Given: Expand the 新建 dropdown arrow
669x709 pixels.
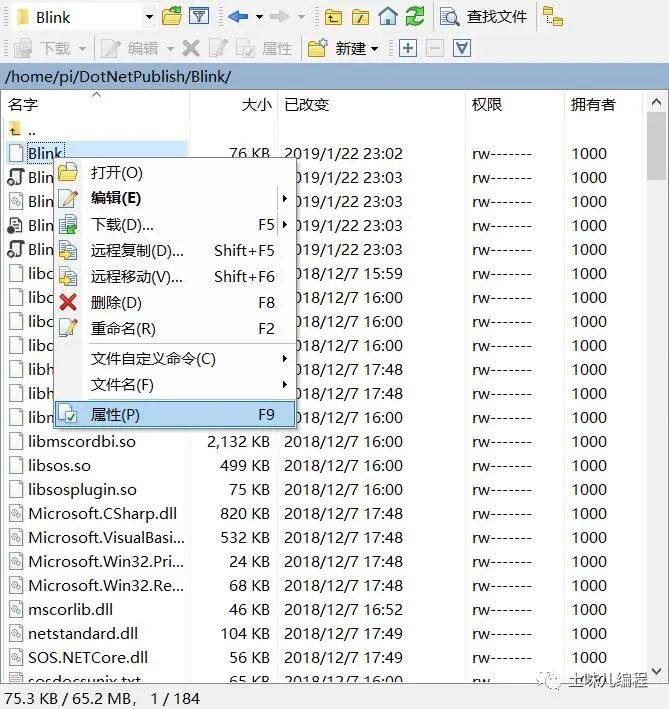Looking at the screenshot, I should [x=375, y=48].
